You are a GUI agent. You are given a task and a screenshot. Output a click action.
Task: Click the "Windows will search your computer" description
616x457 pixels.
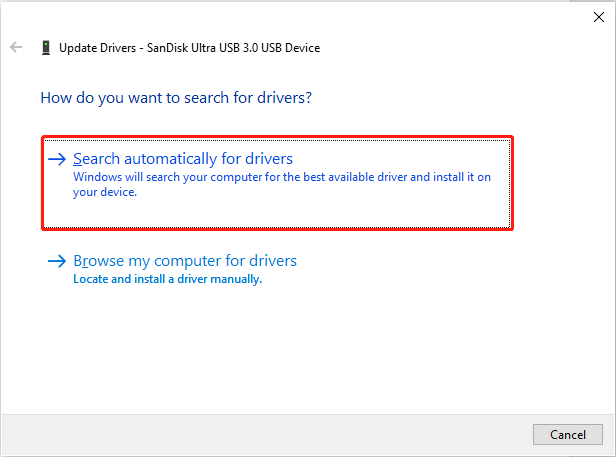pyautogui.click(x=282, y=177)
